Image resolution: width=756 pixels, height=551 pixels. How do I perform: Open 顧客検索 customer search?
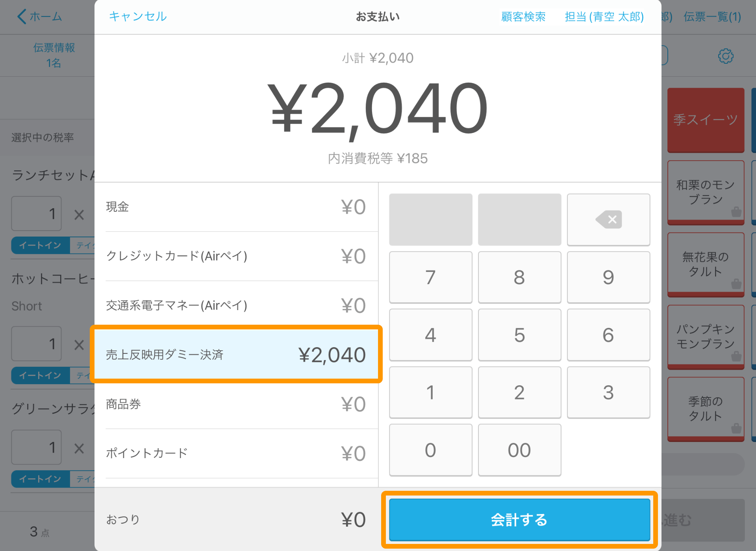[523, 17]
